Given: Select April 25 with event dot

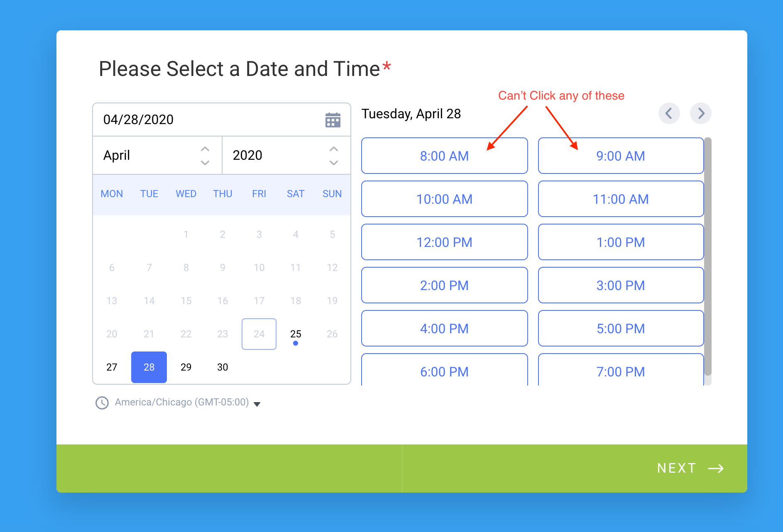Looking at the screenshot, I should coord(295,334).
